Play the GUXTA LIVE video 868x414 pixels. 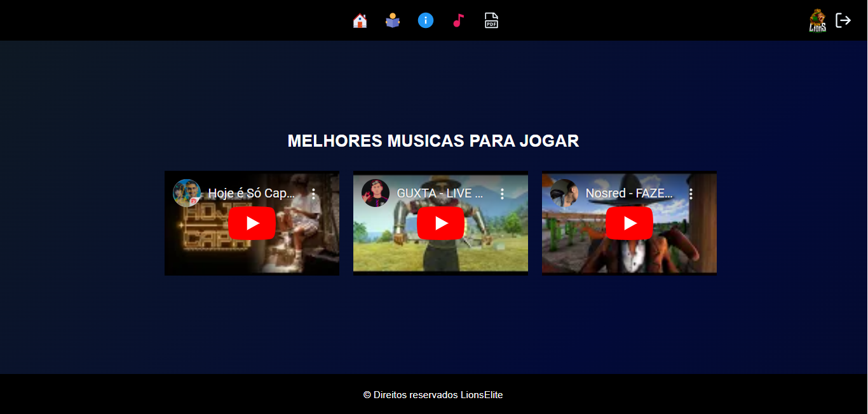440,223
